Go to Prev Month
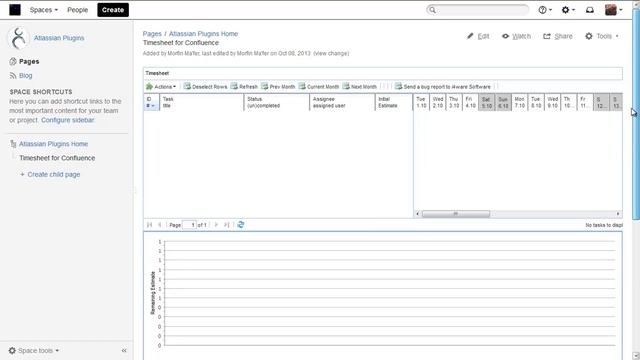Image resolution: width=640 pixels, height=360 pixels. 278,87
